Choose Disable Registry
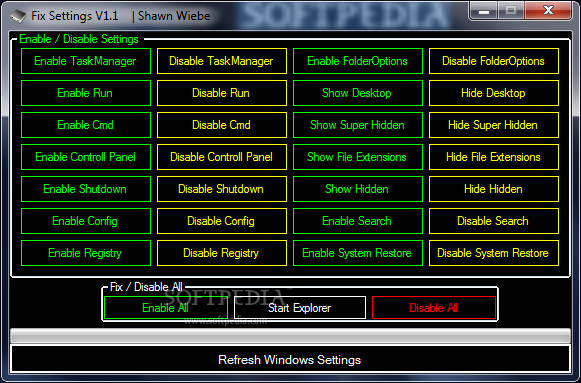This screenshot has width=581, height=383. coord(222,253)
